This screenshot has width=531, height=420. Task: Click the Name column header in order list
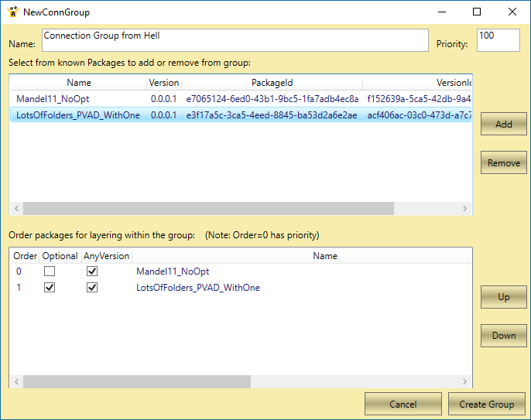(x=301, y=256)
